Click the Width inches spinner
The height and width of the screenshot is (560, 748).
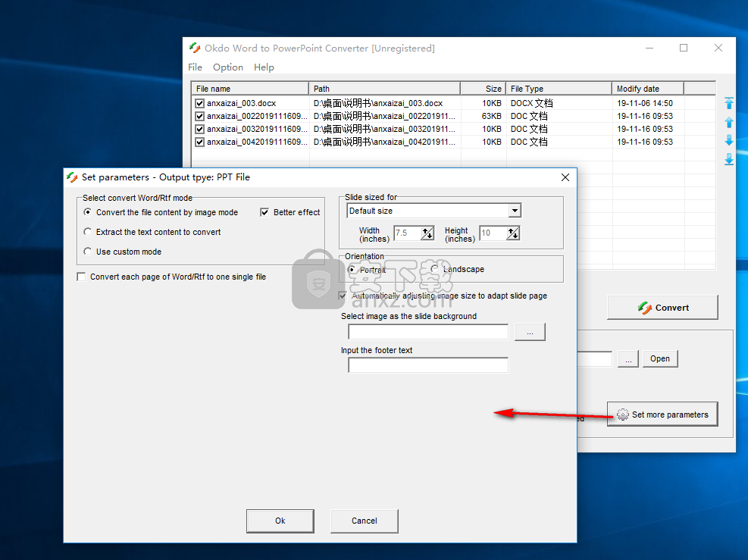coord(427,233)
